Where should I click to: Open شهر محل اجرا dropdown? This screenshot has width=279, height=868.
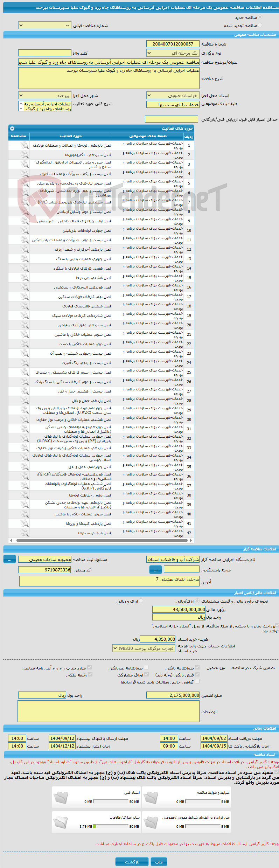(45, 96)
